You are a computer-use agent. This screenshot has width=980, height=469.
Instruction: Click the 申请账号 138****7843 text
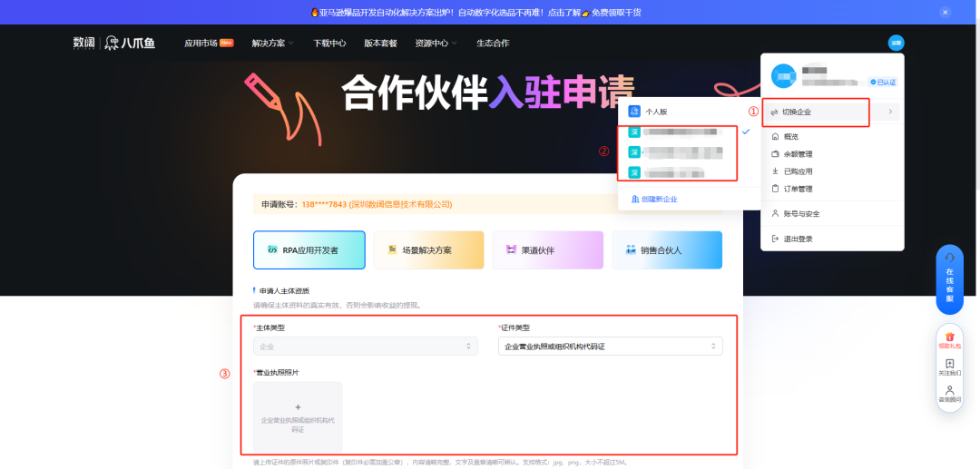pyautogui.click(x=357, y=204)
